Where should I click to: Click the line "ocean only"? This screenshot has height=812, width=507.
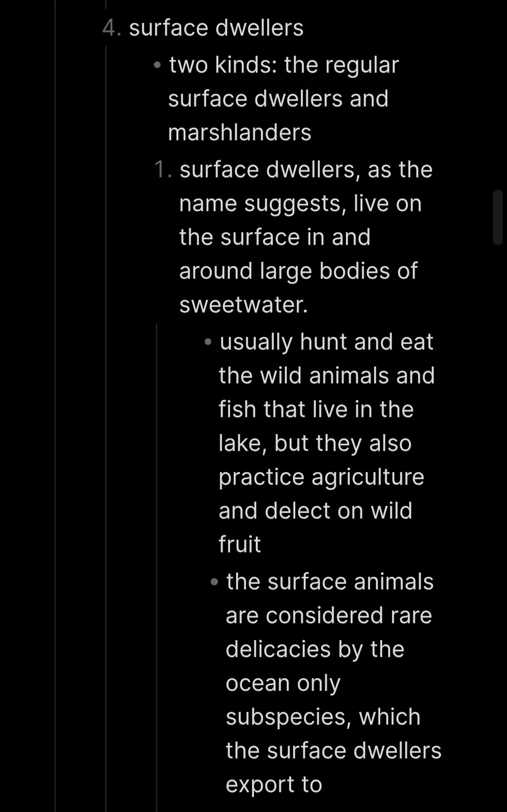pyautogui.click(x=283, y=683)
